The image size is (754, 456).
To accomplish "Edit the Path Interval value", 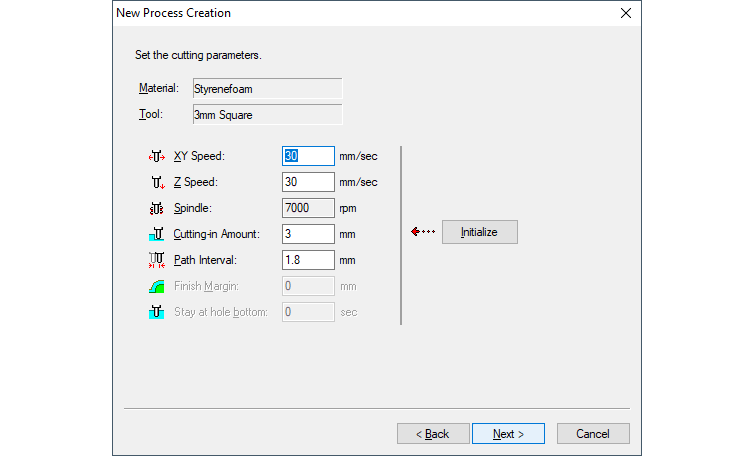I will (308, 260).
